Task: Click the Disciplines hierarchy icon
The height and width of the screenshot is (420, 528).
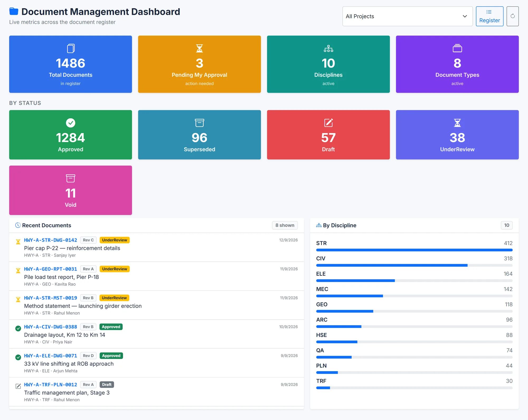Action: (x=328, y=49)
